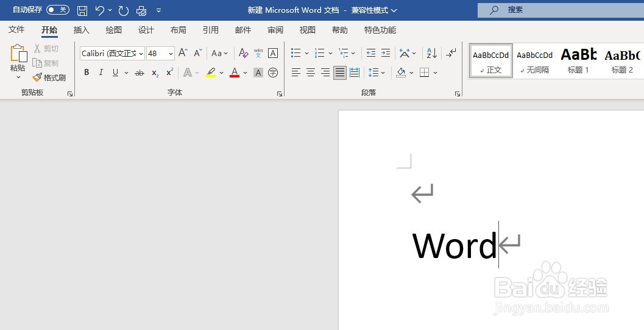The height and width of the screenshot is (330, 644).
Task: Open the 特色功能 tab
Action: (x=380, y=30)
